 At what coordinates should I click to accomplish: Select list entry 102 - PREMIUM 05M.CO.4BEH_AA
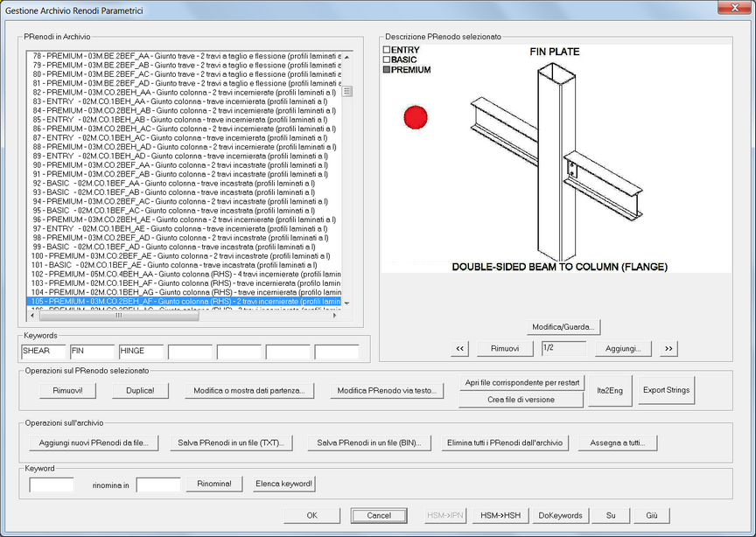179,274
